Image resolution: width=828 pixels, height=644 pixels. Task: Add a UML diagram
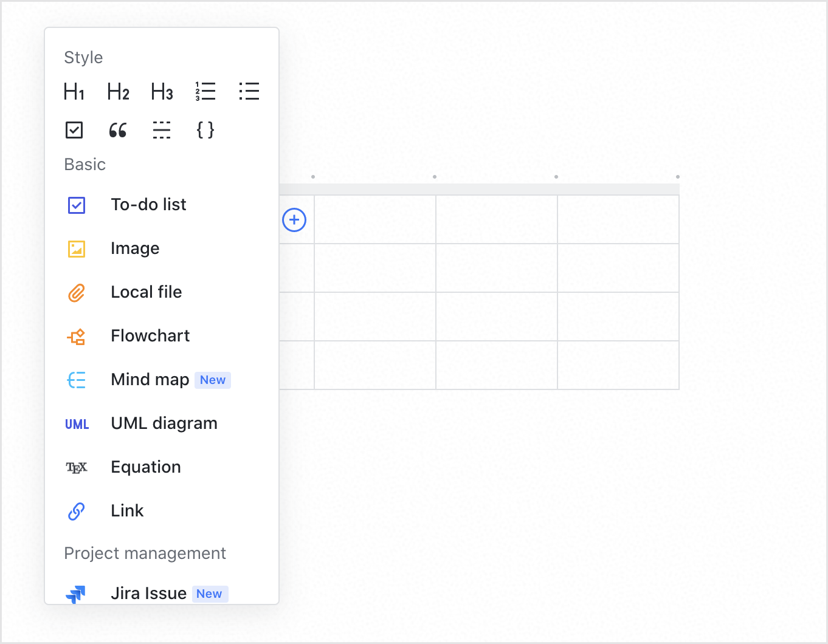(x=164, y=423)
